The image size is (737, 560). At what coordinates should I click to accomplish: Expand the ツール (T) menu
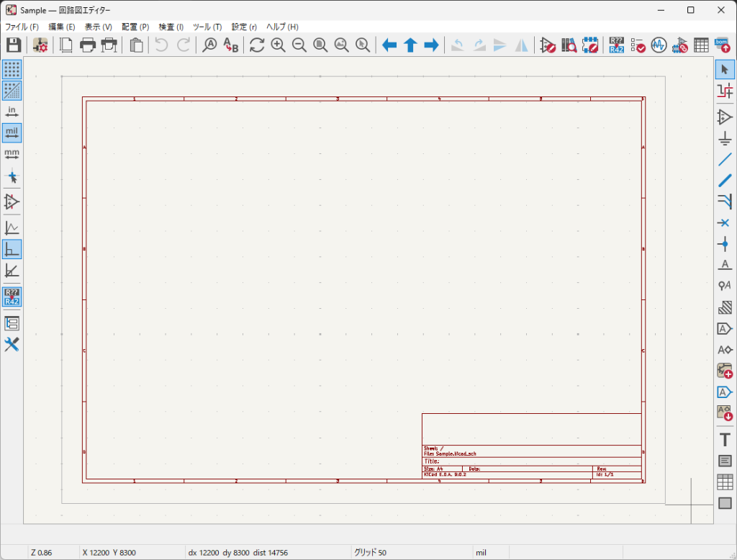(207, 27)
